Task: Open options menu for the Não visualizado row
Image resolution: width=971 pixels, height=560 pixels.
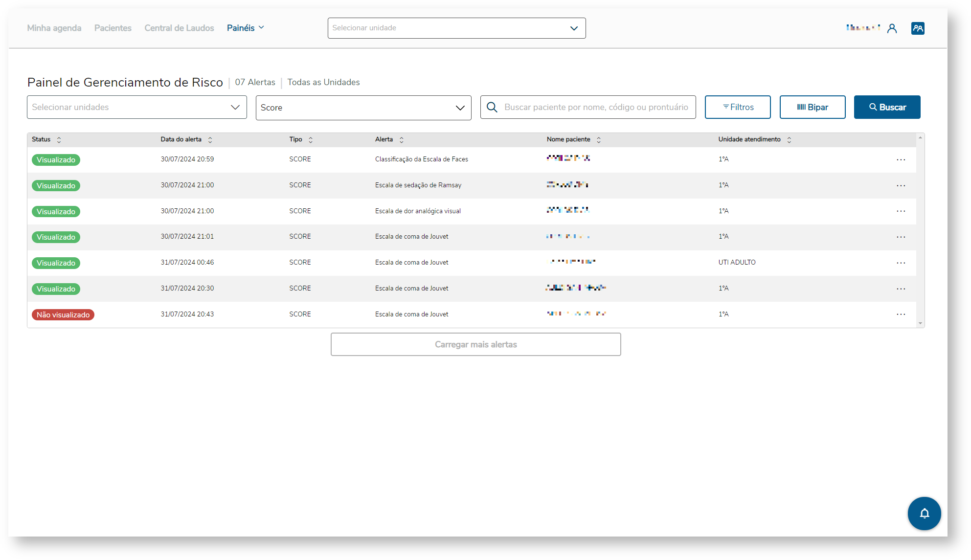Action: tap(901, 314)
